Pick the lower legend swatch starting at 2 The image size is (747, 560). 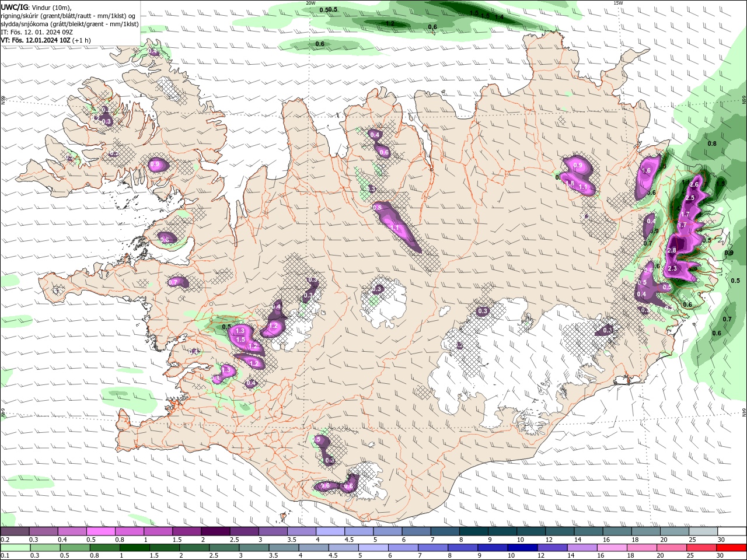[194, 548]
